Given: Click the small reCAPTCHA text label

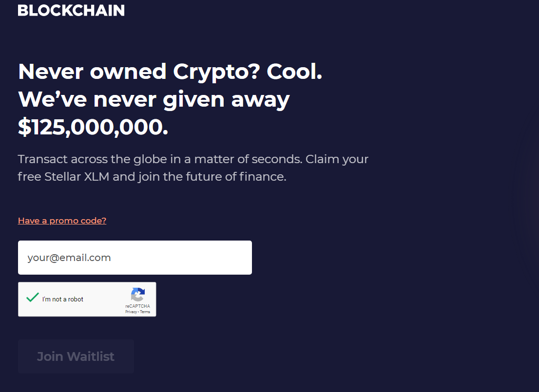Looking at the screenshot, I should point(137,306).
